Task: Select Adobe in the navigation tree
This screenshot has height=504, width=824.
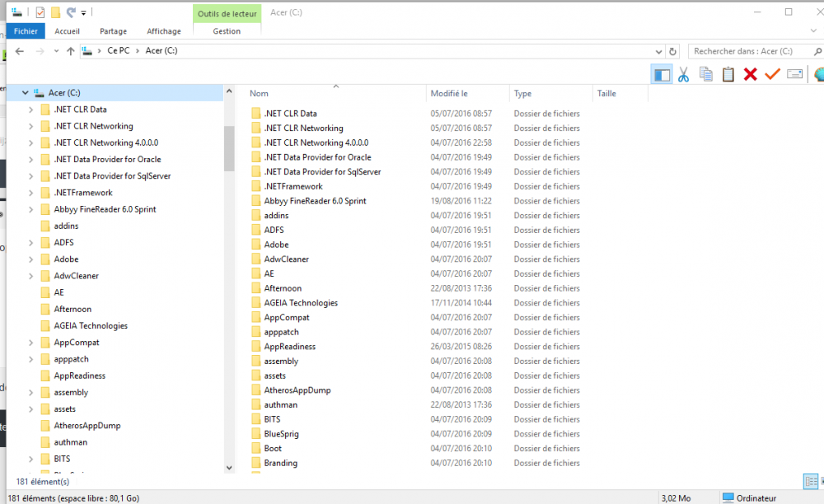Action: 66,259
